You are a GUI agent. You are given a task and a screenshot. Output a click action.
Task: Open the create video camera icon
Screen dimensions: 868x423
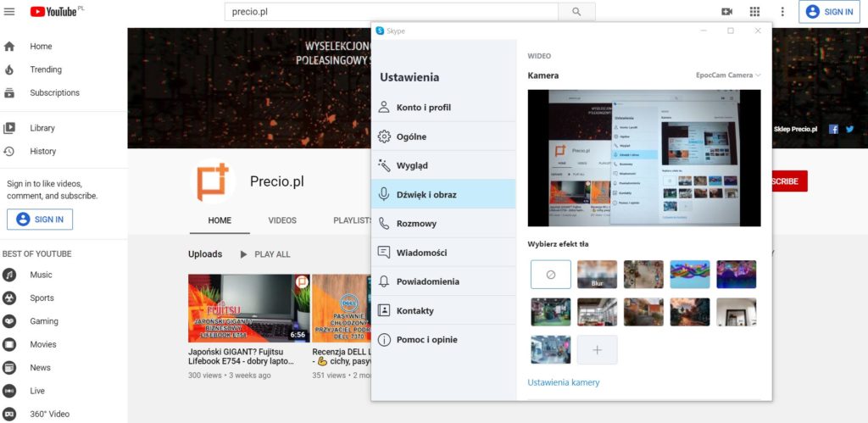coord(726,12)
